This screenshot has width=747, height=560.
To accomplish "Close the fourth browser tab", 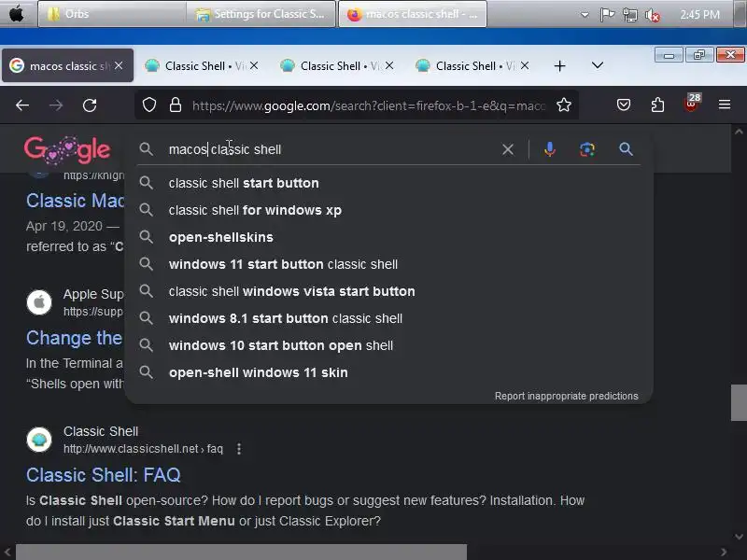I will tap(525, 65).
